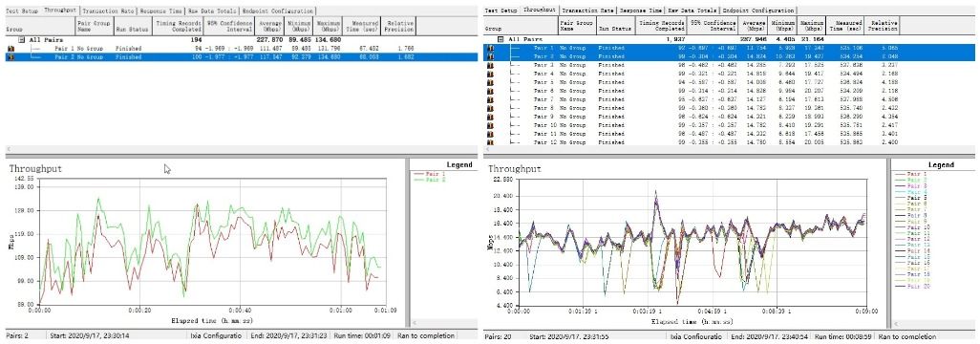The height and width of the screenshot is (344, 980).
Task: Click the Pair 9 row icon in right window
Action: (490, 117)
